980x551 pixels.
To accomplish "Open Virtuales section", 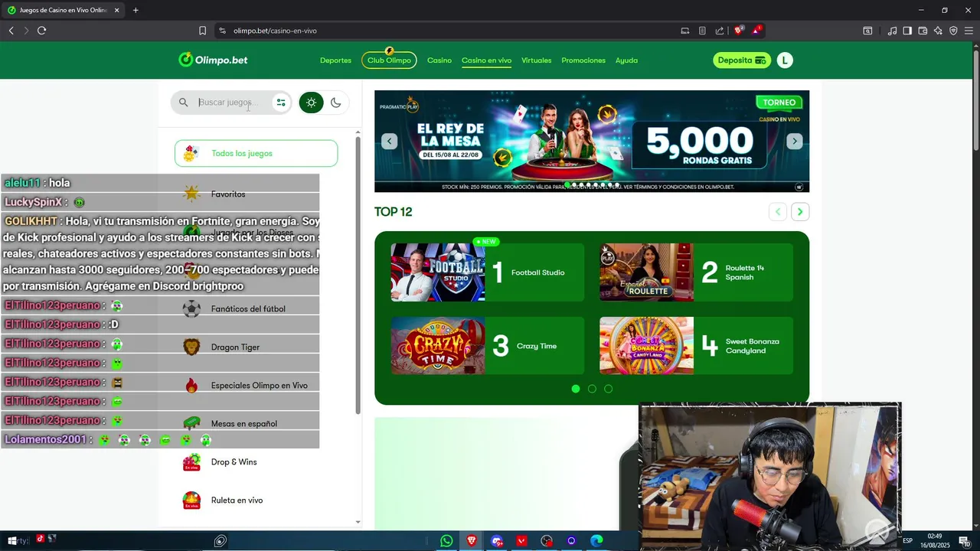I will point(536,60).
